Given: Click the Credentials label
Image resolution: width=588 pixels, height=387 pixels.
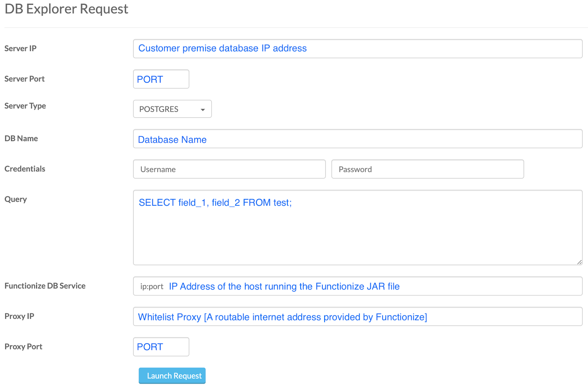Looking at the screenshot, I should [25, 169].
